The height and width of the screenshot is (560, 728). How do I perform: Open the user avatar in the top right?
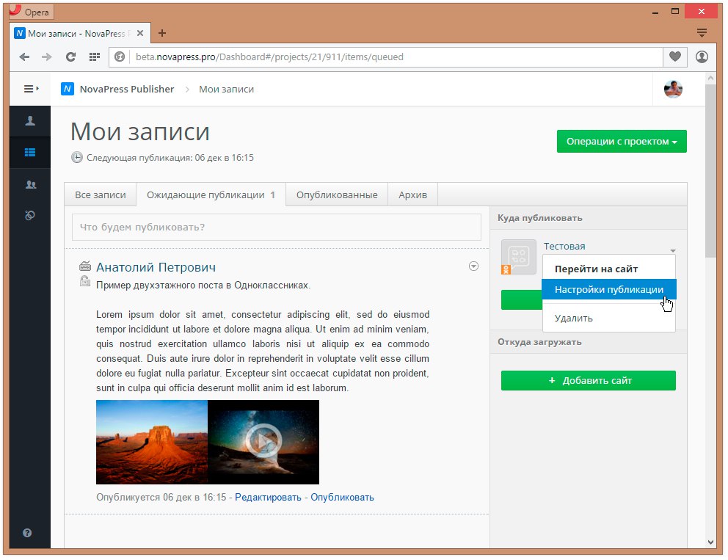pyautogui.click(x=673, y=89)
